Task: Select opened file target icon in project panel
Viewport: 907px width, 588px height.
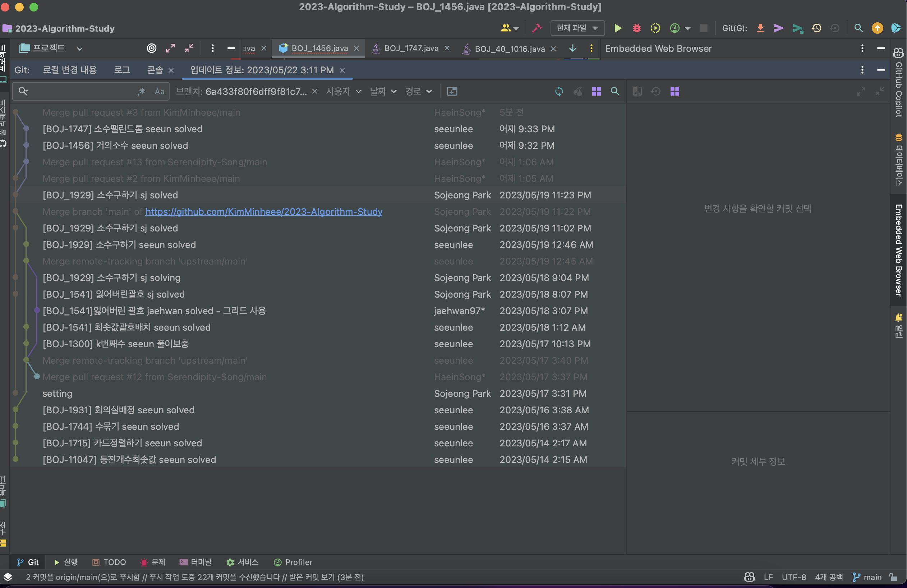Action: [152, 49]
